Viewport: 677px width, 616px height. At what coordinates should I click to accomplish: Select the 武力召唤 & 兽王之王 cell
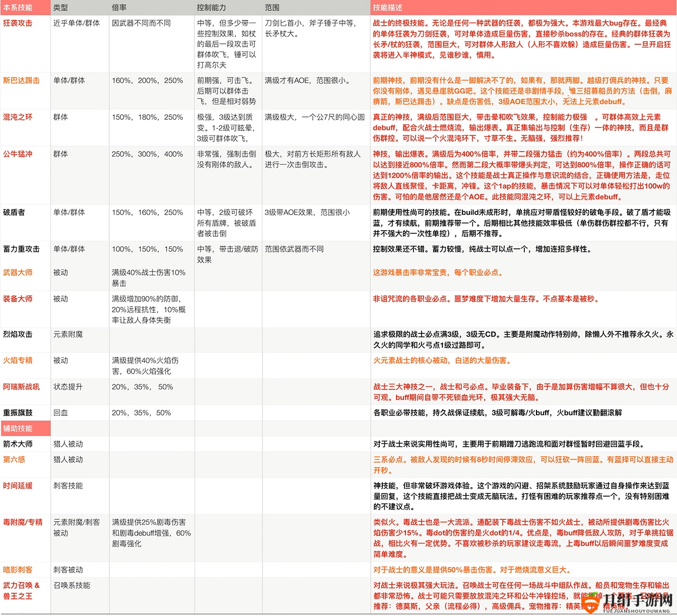click(x=25, y=596)
